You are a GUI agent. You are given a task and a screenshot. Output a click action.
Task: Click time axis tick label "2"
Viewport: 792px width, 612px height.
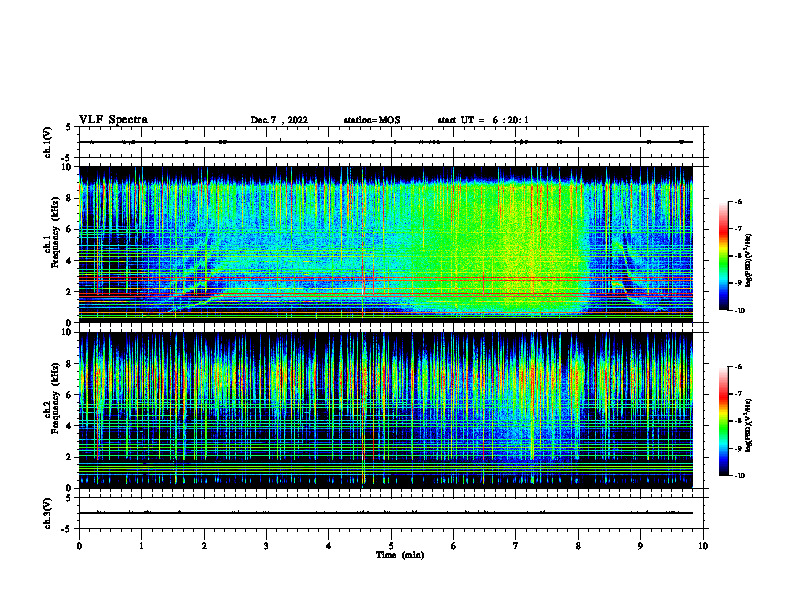[204, 546]
